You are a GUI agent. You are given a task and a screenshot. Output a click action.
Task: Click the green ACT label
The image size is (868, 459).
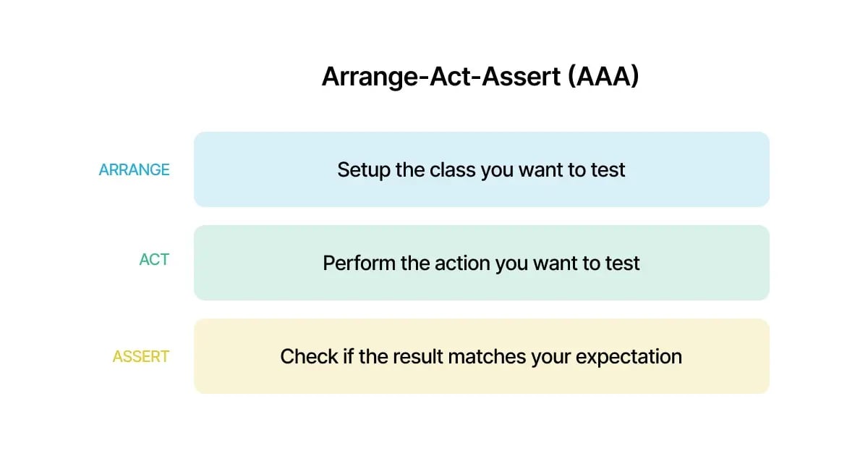(154, 260)
